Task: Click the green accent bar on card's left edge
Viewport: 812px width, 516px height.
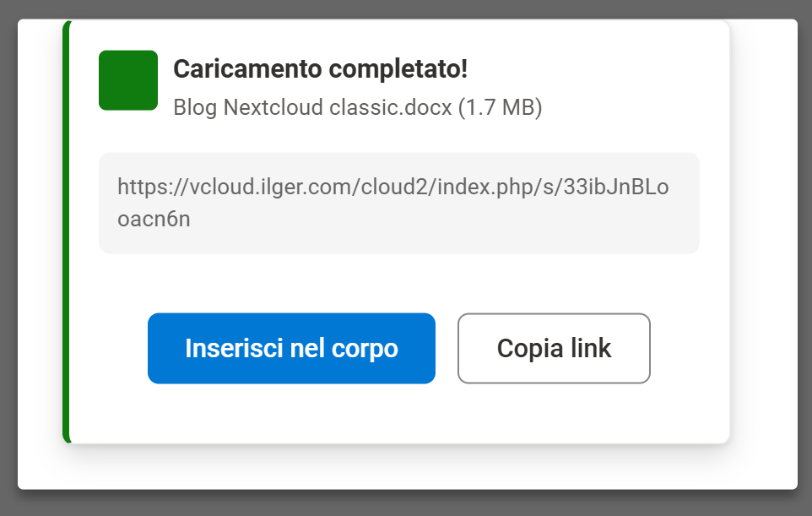Action: click(66, 231)
